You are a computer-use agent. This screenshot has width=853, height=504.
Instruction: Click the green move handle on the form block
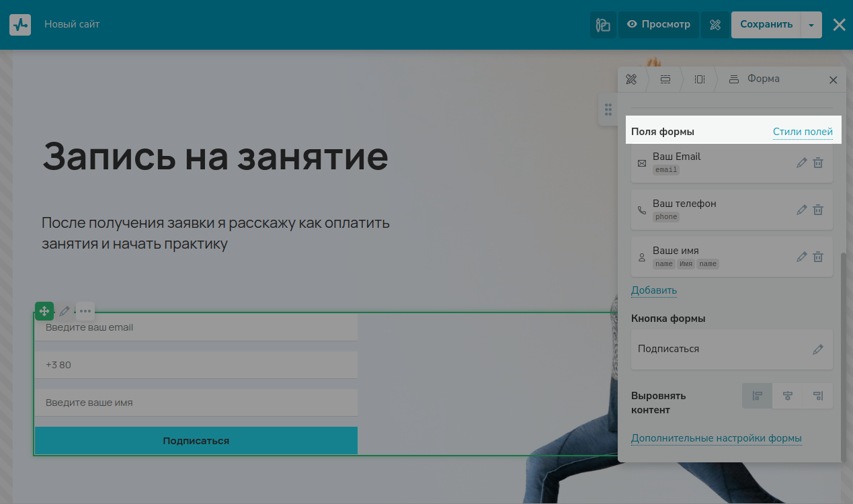(44, 311)
